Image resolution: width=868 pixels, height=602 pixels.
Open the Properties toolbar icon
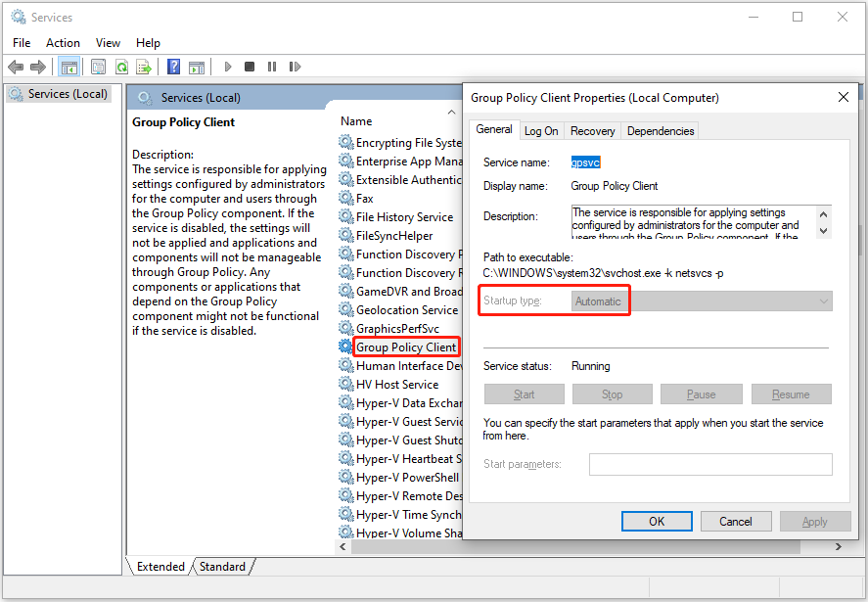[99, 67]
